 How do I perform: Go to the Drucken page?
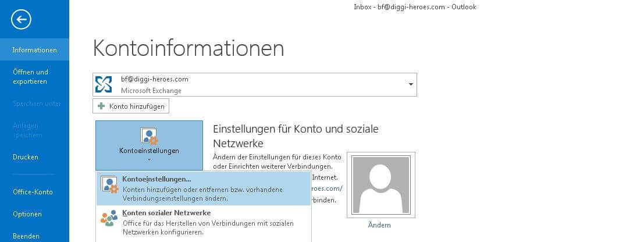tap(26, 157)
